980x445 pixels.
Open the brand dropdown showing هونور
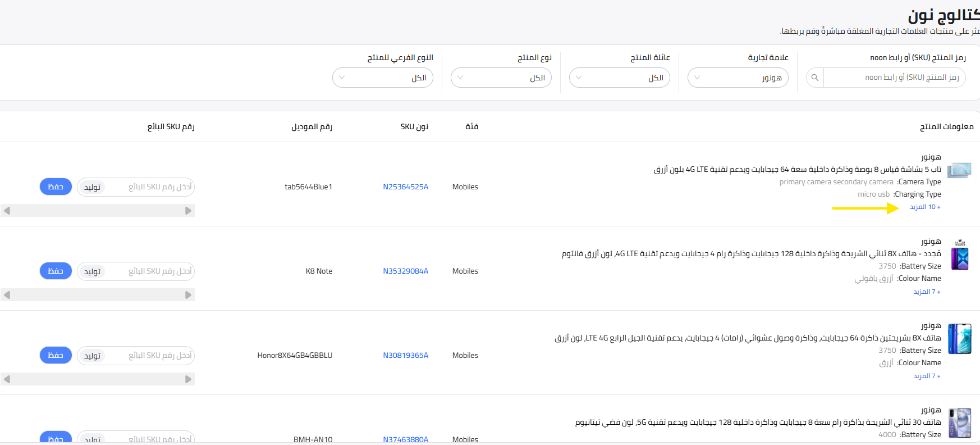click(738, 78)
